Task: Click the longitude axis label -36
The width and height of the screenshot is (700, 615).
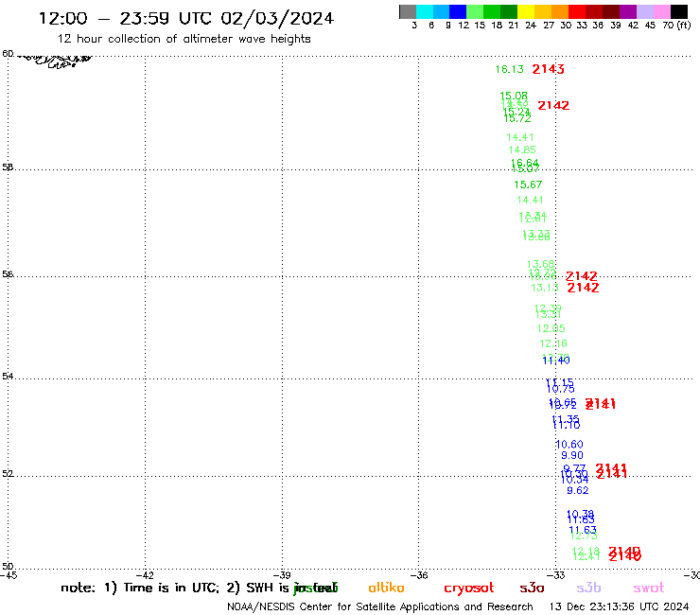Action: coord(419,575)
